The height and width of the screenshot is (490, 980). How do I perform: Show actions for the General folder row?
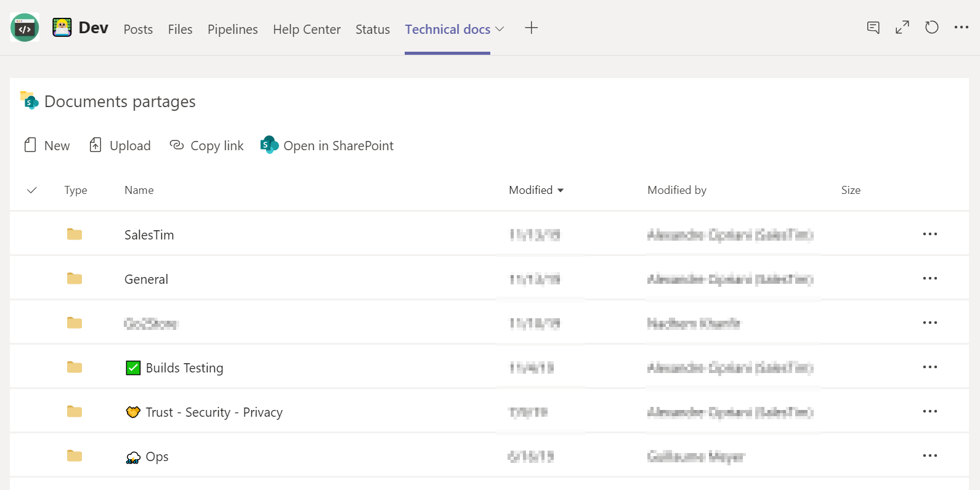[929, 279]
